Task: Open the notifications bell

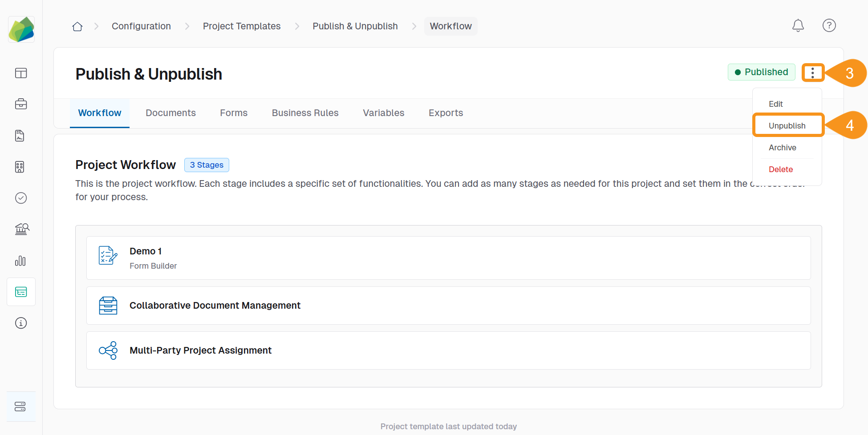Action: 798,26
